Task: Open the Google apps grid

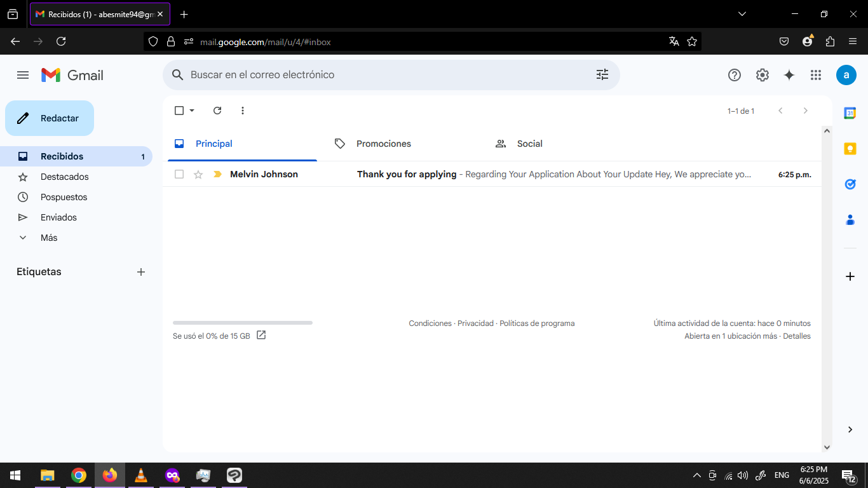Action: [x=816, y=75]
